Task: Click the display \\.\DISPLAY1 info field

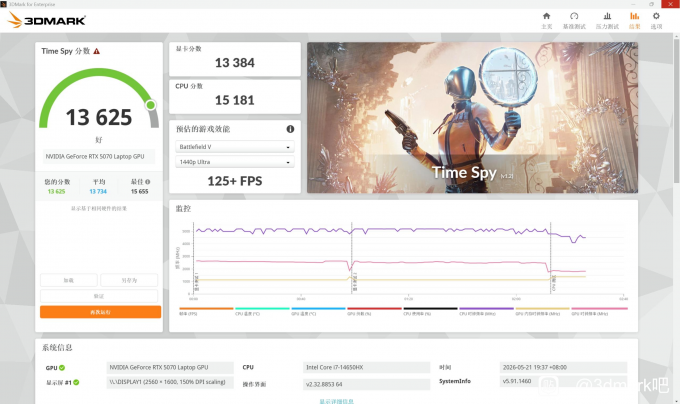Action: tap(170, 382)
